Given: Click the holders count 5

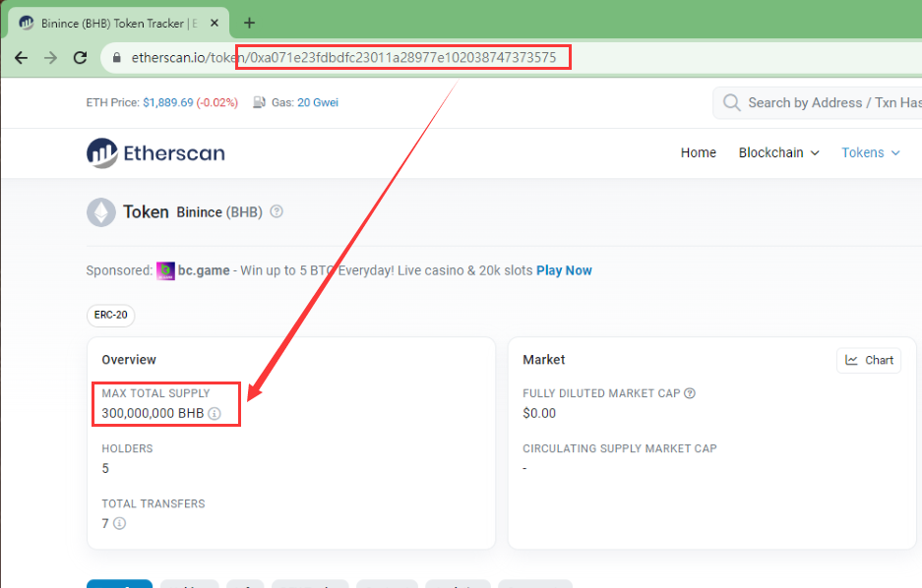Looking at the screenshot, I should point(105,469).
